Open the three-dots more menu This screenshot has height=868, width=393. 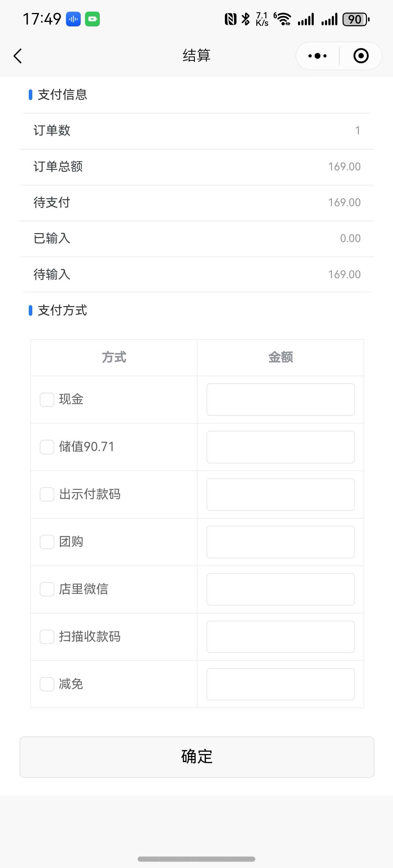click(317, 56)
